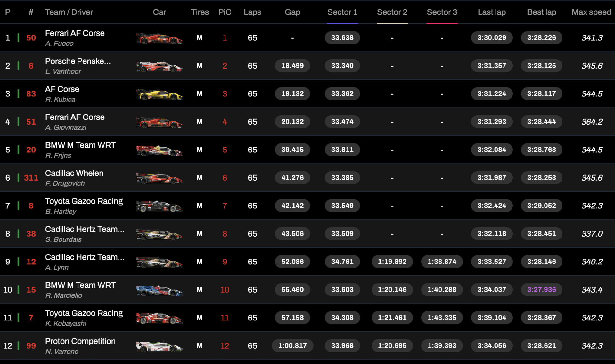
Task: Sort table by Max speed header
Action: click(x=591, y=12)
